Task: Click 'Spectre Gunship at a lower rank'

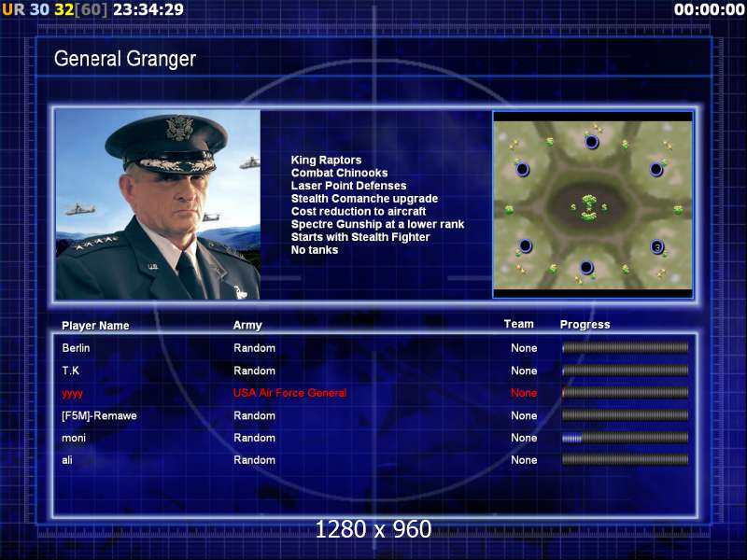Action: tap(378, 224)
